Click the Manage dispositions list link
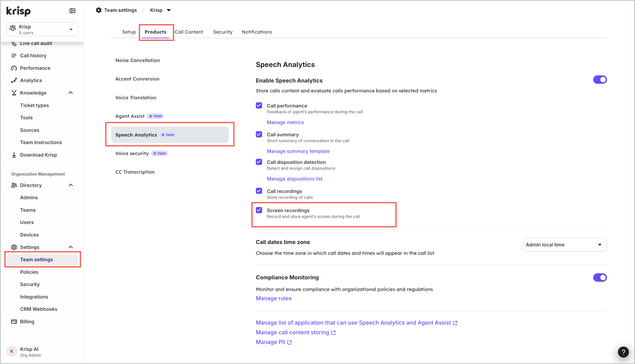This screenshot has width=635, height=364. click(x=294, y=179)
